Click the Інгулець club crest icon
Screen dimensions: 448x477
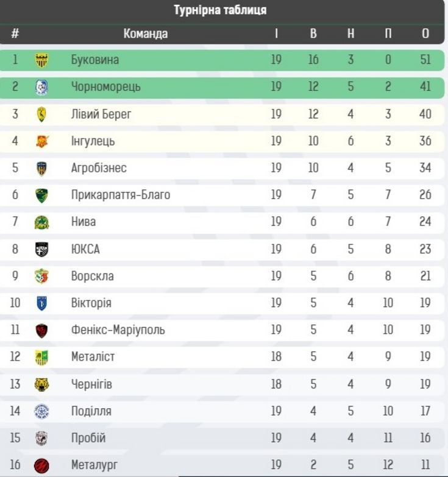(x=41, y=141)
